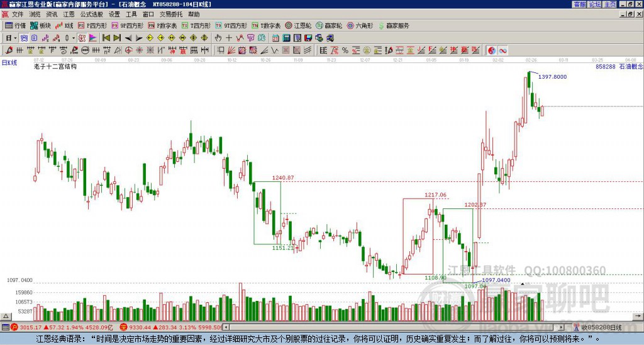Click the Shenzhen index 9330.44 status entry

(171, 327)
